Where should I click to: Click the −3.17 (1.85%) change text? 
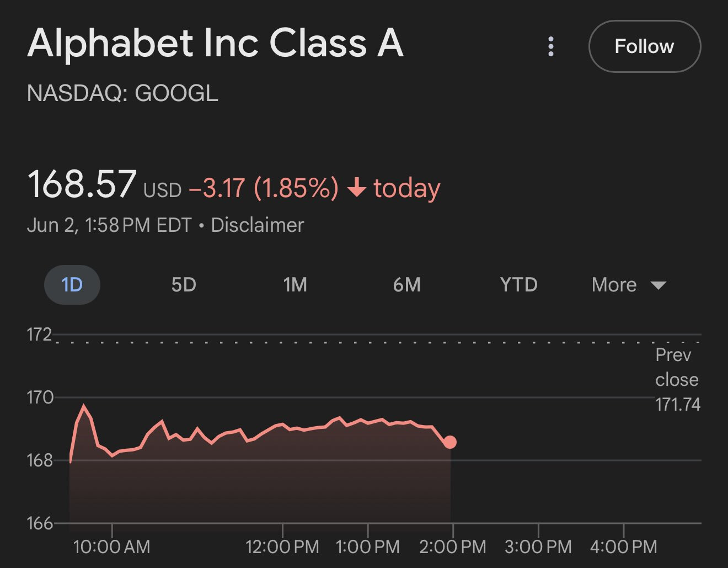coord(264,188)
